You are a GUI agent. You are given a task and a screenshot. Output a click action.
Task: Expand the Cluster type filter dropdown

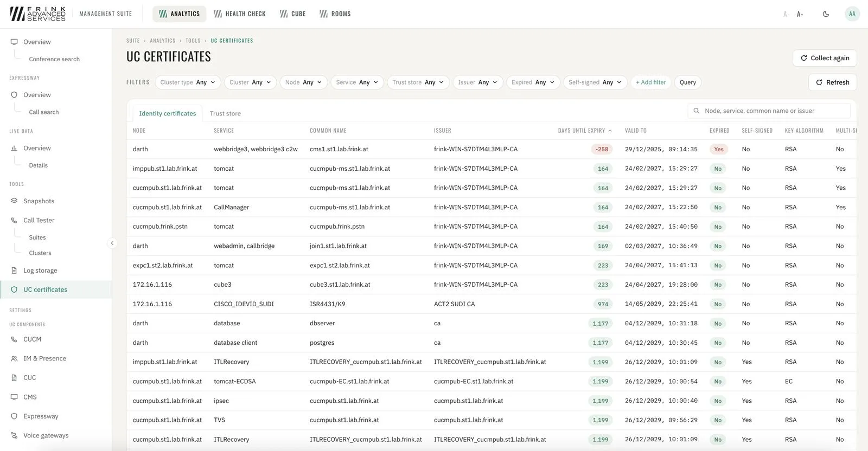(x=188, y=82)
